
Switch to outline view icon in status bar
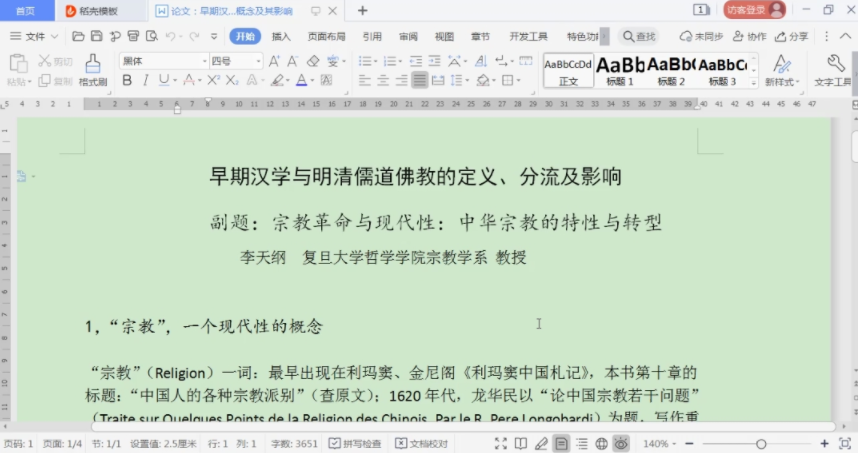581,443
